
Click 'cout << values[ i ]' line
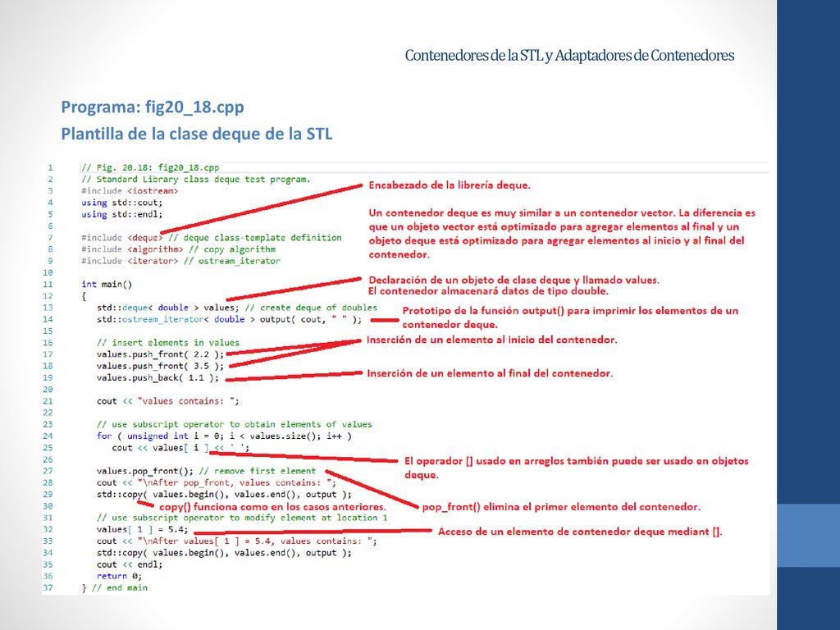(180, 448)
